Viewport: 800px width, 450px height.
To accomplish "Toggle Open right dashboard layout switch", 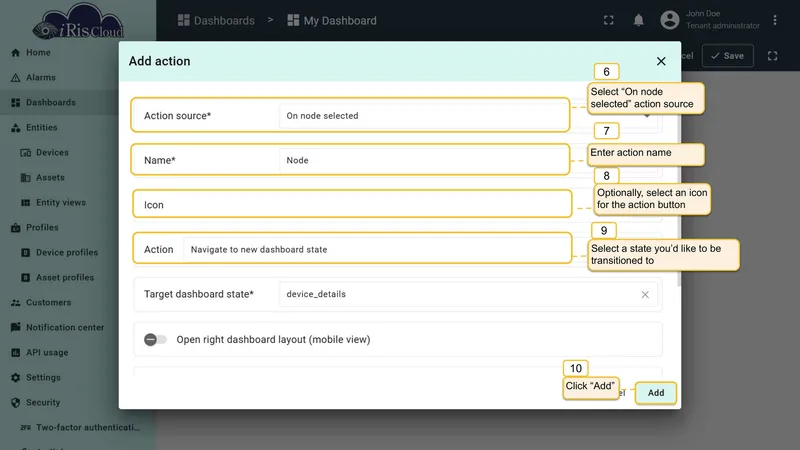I will (x=155, y=339).
